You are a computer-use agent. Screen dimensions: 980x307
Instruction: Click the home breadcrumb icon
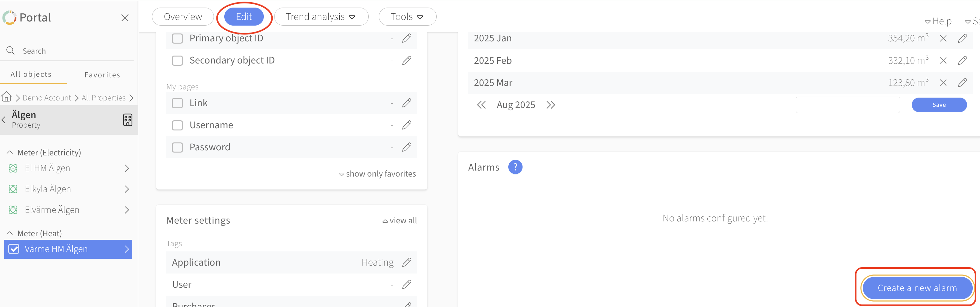[x=6, y=97]
